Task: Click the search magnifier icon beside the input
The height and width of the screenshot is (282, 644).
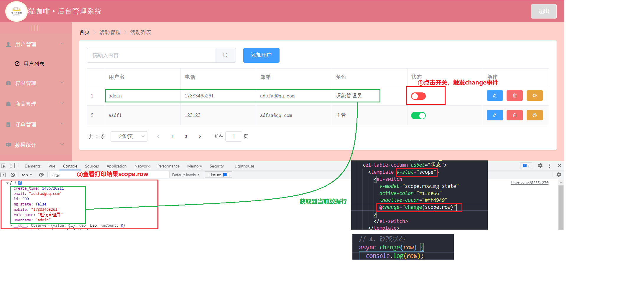Action: 225,55
